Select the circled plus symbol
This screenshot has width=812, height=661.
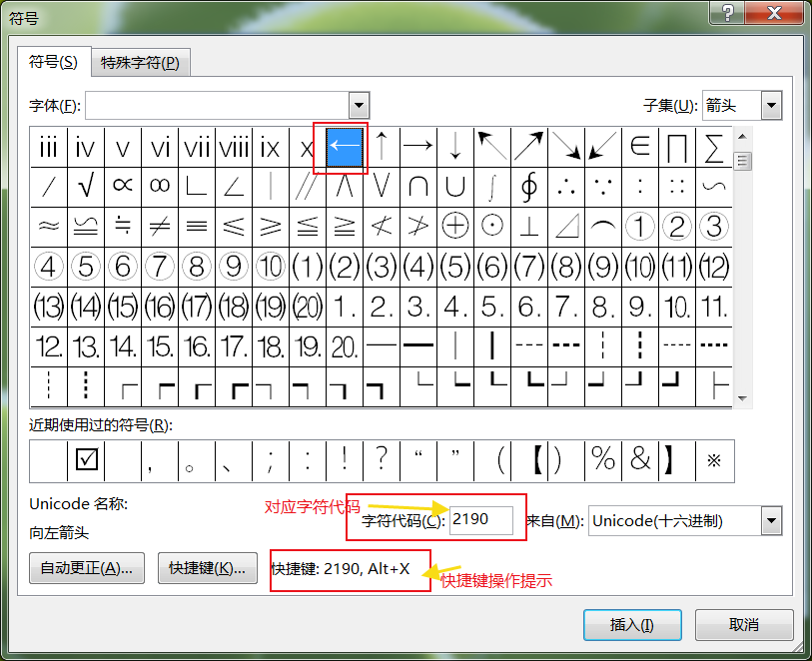(454, 226)
